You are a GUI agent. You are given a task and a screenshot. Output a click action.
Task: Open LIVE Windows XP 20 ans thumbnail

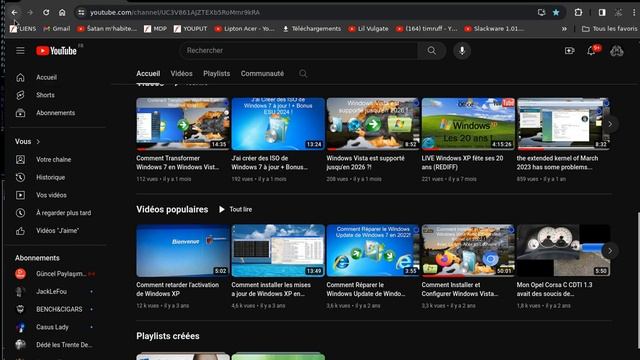pyautogui.click(x=468, y=124)
